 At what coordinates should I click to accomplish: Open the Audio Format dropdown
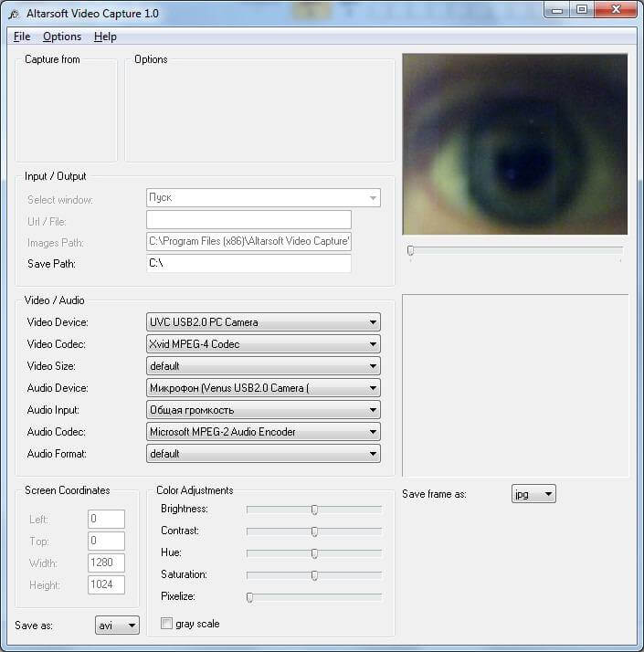pyautogui.click(x=263, y=454)
